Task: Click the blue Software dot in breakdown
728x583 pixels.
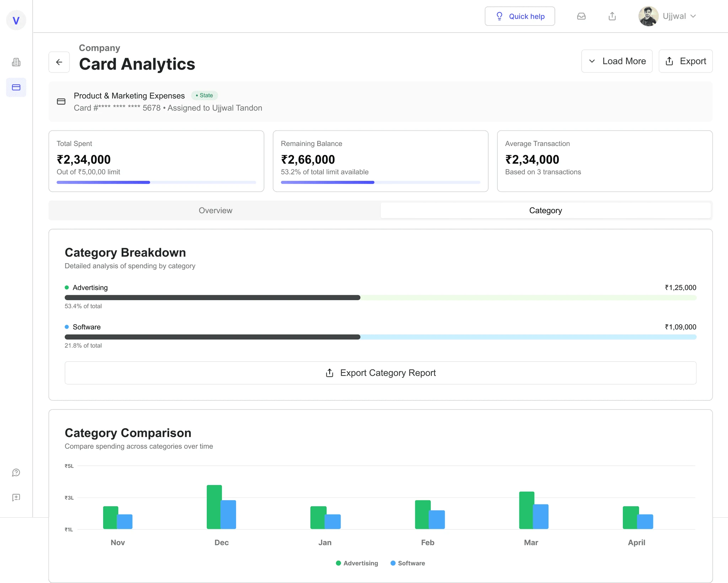Action: pos(67,327)
